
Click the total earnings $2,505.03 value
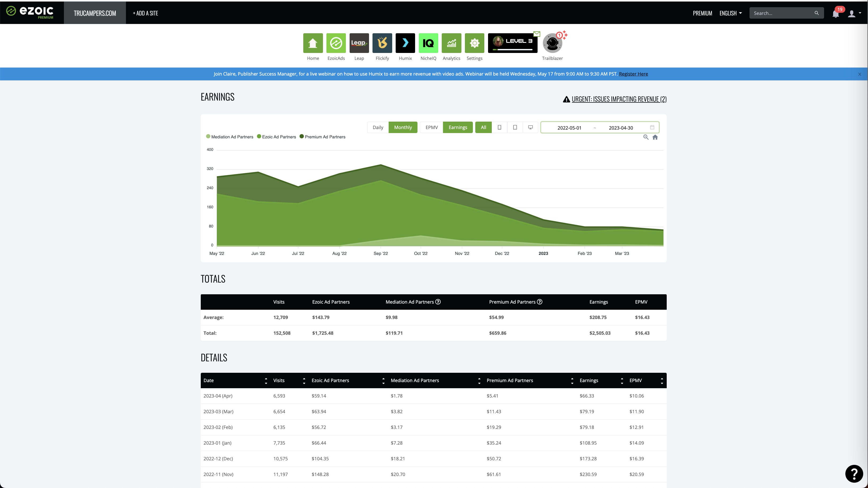coord(600,333)
